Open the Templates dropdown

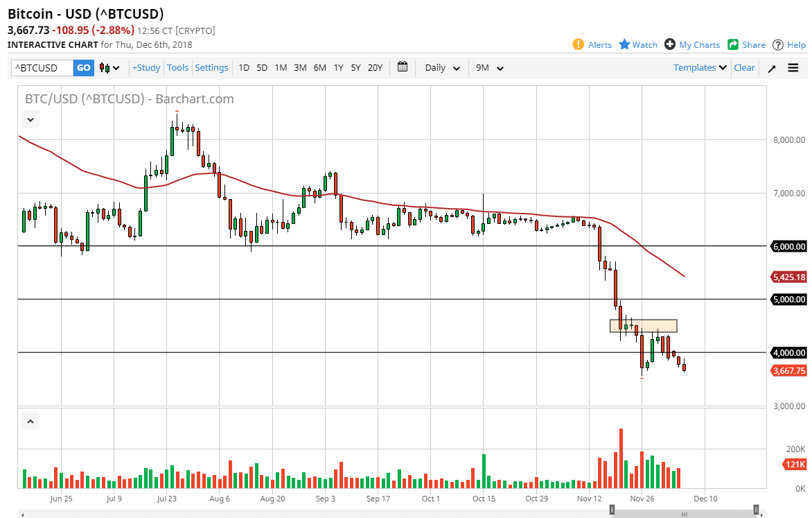coord(699,67)
